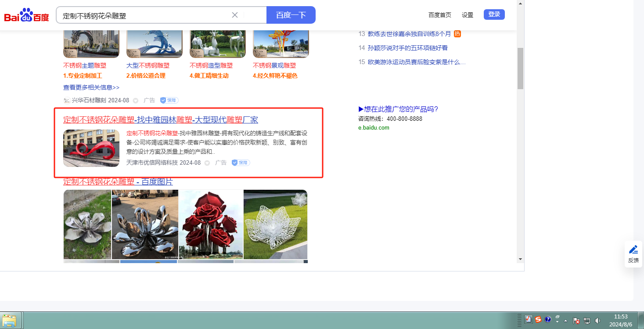The image size is (644, 329).
Task: Click the scrollbar up arrow
Action: click(521, 3)
